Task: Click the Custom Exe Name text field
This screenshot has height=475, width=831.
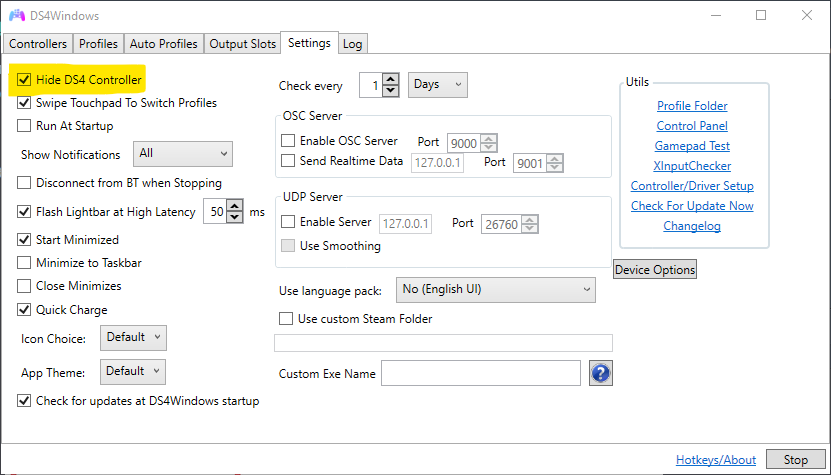Action: (x=481, y=373)
